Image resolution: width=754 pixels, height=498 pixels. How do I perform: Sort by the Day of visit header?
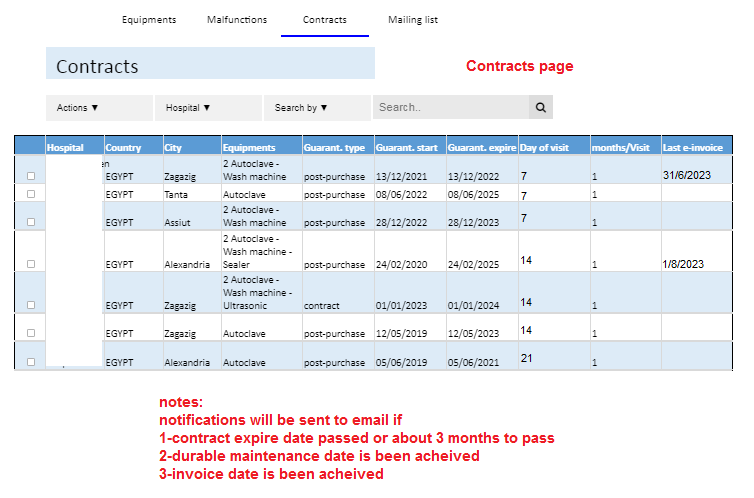(x=545, y=147)
